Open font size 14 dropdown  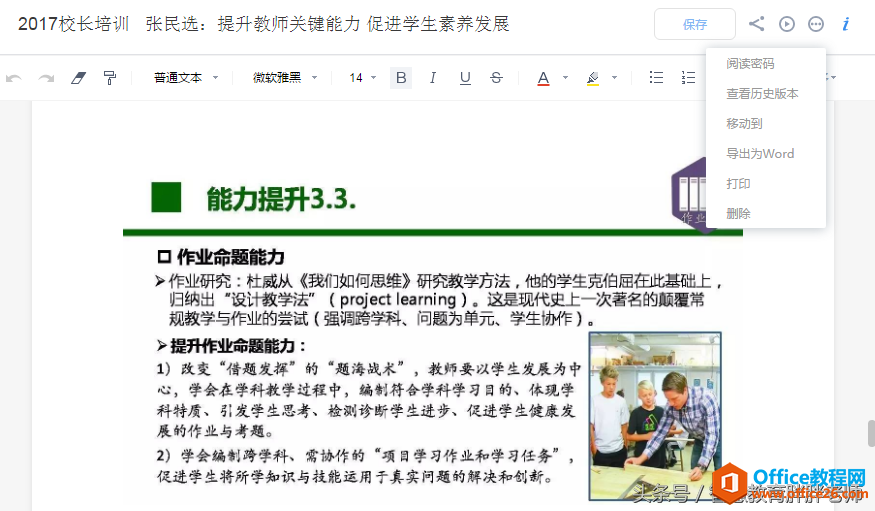coord(363,78)
